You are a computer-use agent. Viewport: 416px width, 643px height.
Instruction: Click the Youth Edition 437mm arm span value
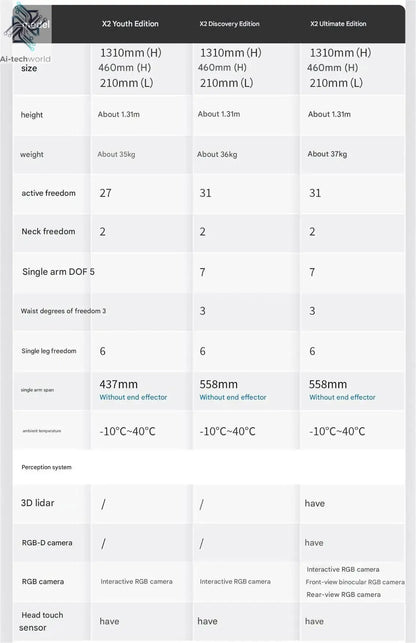119,384
